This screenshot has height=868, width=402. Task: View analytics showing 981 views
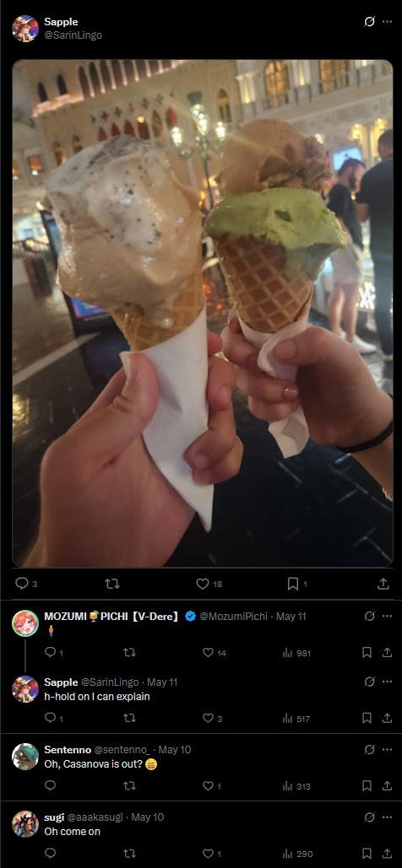[296, 653]
